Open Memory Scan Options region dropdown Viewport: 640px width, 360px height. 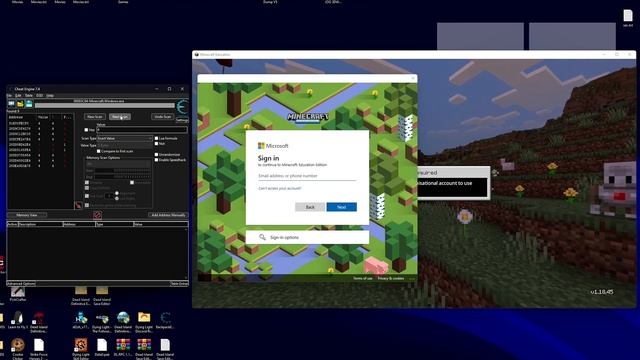118,164
